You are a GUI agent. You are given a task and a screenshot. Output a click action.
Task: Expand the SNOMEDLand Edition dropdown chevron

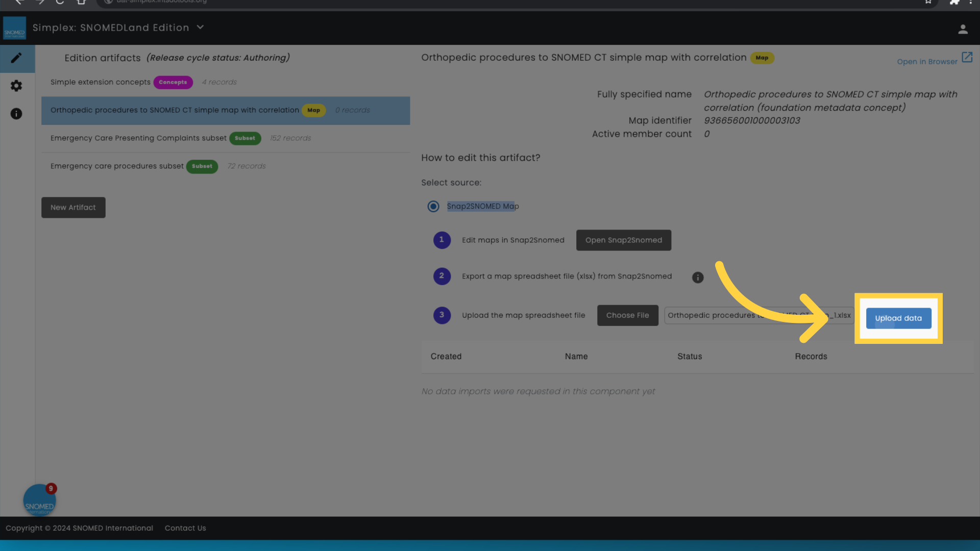[200, 27]
